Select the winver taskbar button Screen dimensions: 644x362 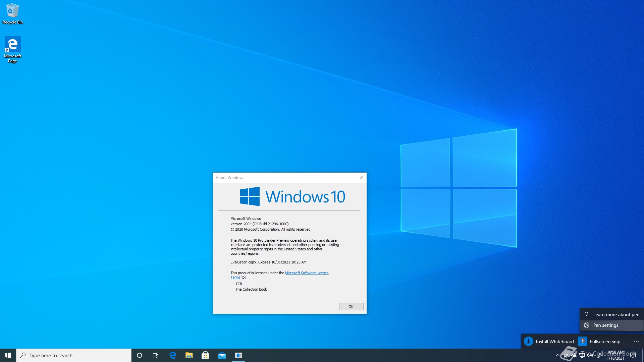point(238,355)
